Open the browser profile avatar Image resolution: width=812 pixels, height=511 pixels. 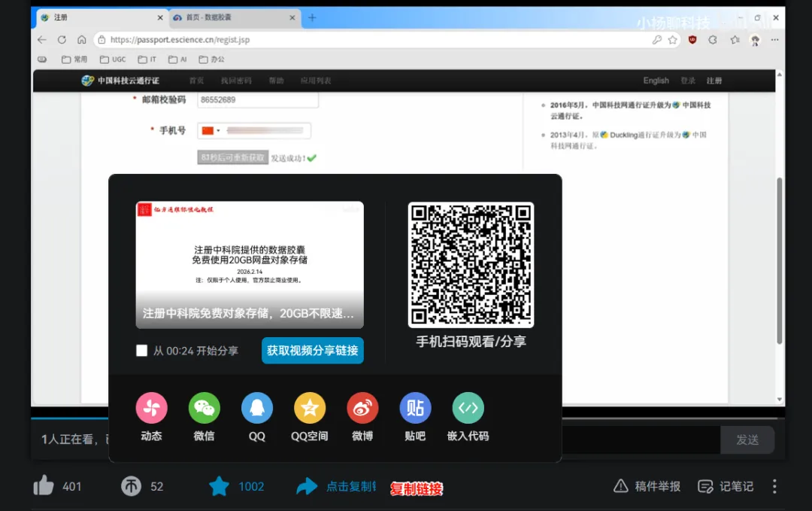[755, 40]
